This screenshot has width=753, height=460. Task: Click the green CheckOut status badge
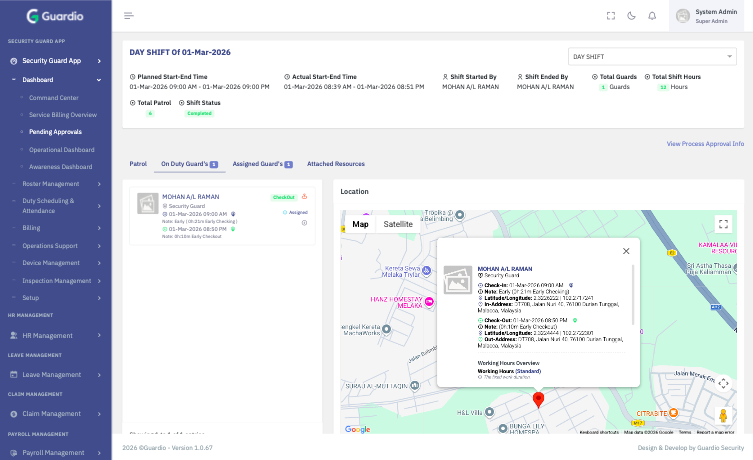click(x=283, y=197)
